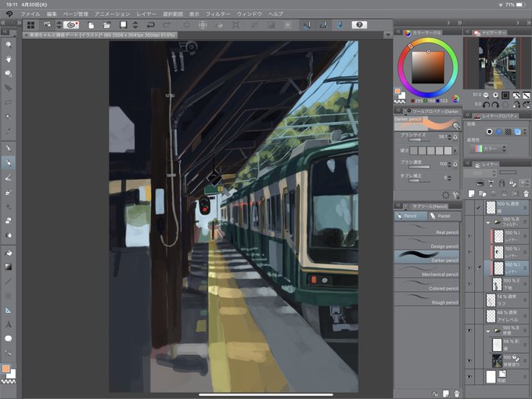Pick a shade in the color circle square

pos(428,67)
